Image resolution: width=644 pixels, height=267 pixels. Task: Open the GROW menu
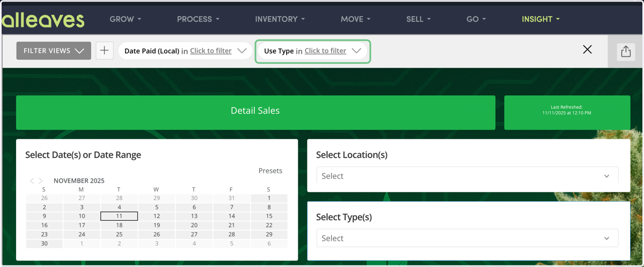point(126,19)
